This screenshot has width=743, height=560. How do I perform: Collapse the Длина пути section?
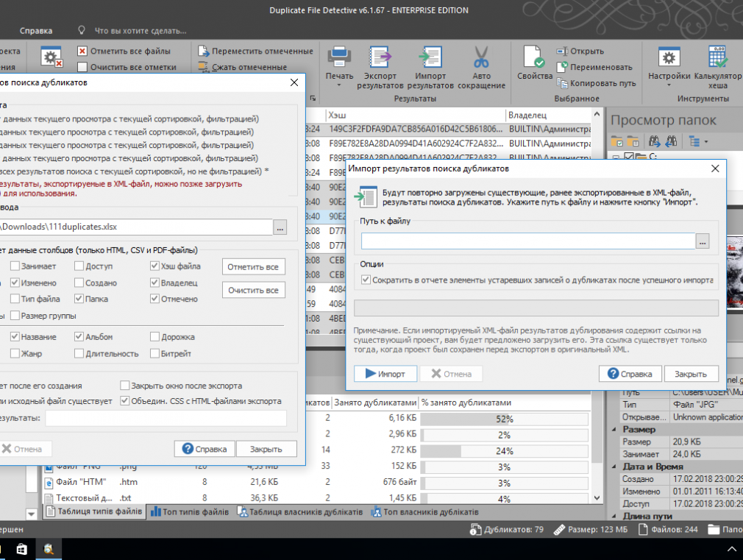[x=615, y=516]
